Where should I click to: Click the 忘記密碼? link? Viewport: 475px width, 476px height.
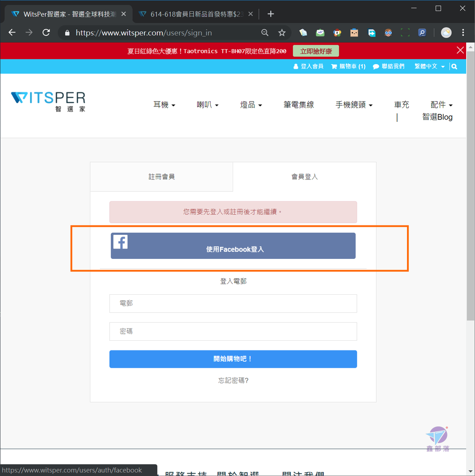coord(233,380)
